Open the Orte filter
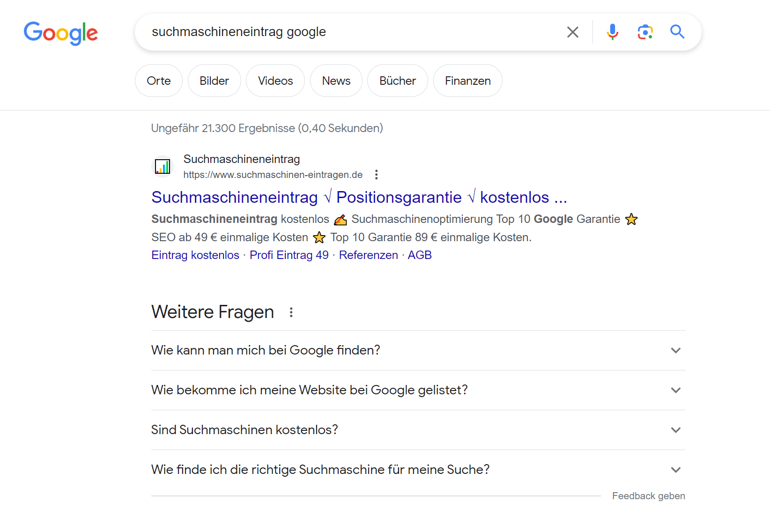Screen dimensions: 770x532 coord(159,81)
